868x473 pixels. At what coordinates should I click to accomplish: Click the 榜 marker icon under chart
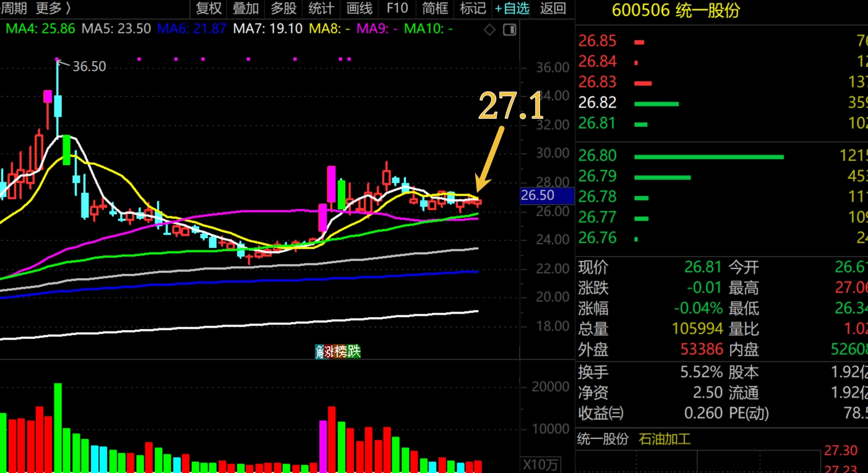tap(342, 352)
